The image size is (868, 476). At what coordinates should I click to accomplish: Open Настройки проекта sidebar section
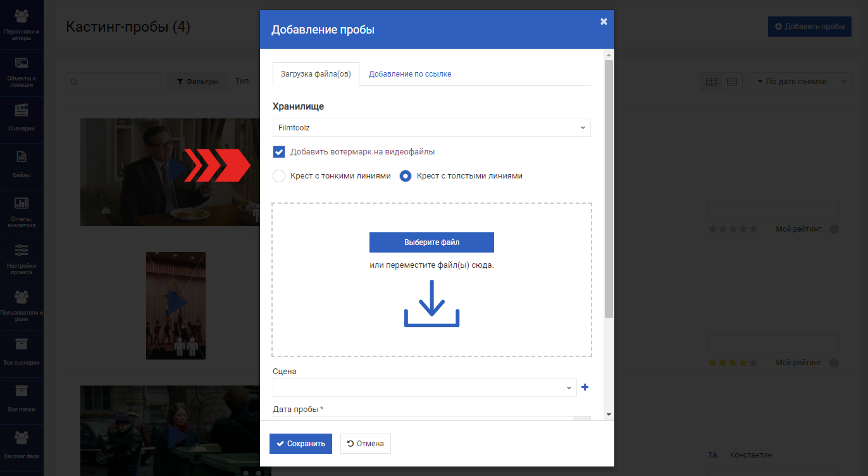[x=22, y=260]
